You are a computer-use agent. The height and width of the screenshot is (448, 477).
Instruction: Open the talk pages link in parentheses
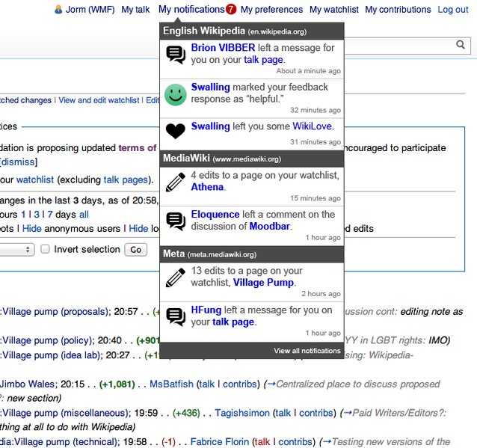click(126, 179)
